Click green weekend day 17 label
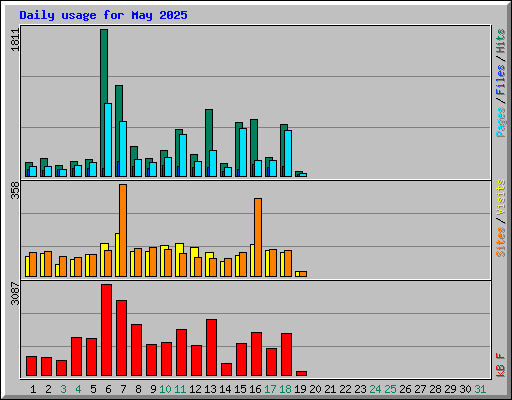 270,389
